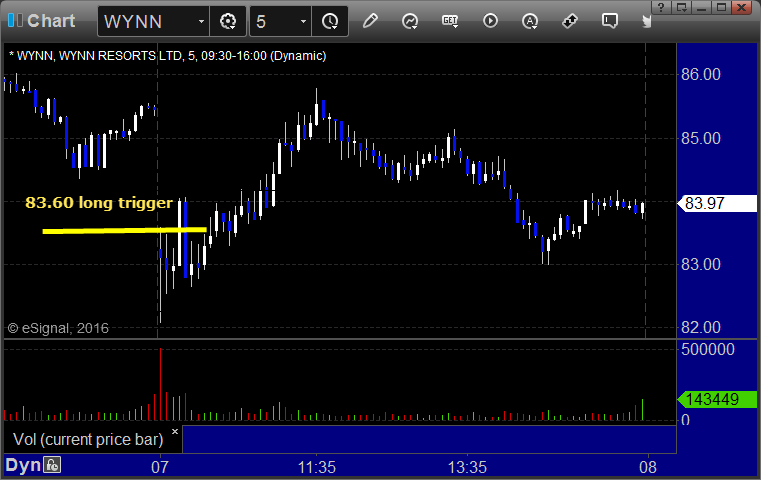Click the 86.00 price axis label
The image size is (761, 480).
pyautogui.click(x=701, y=74)
